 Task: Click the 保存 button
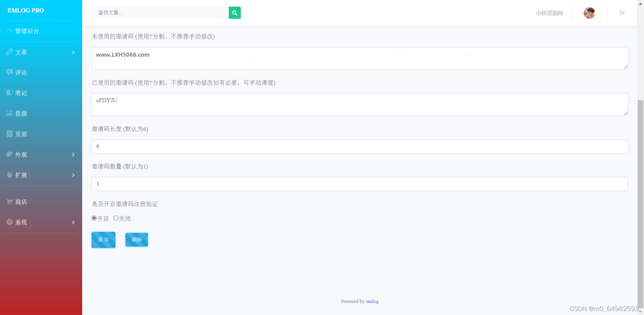point(103,240)
